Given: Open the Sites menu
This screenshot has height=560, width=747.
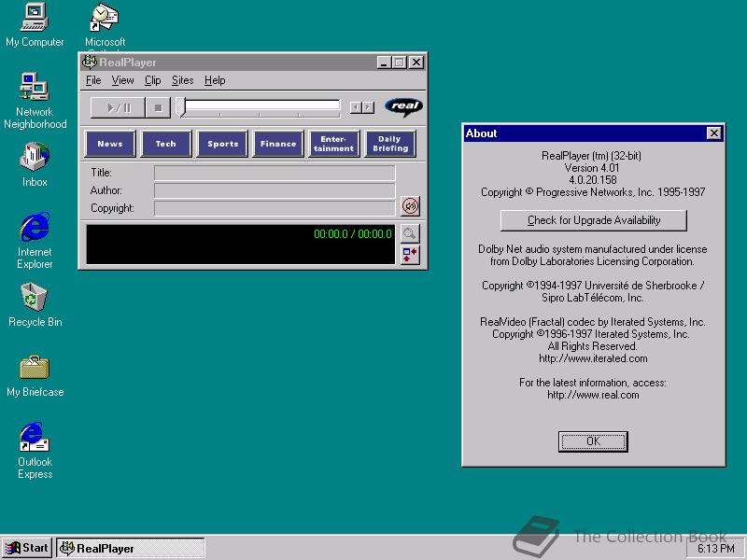Looking at the screenshot, I should [x=182, y=80].
